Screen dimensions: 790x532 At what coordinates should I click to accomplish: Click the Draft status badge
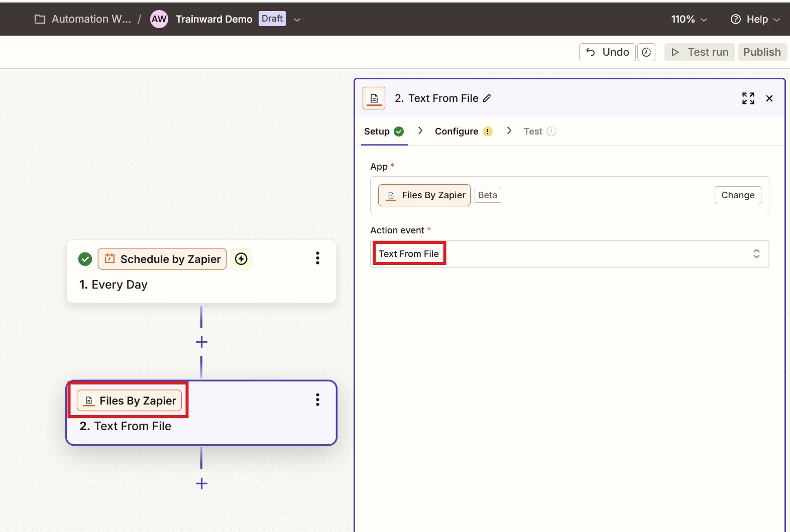coord(272,19)
